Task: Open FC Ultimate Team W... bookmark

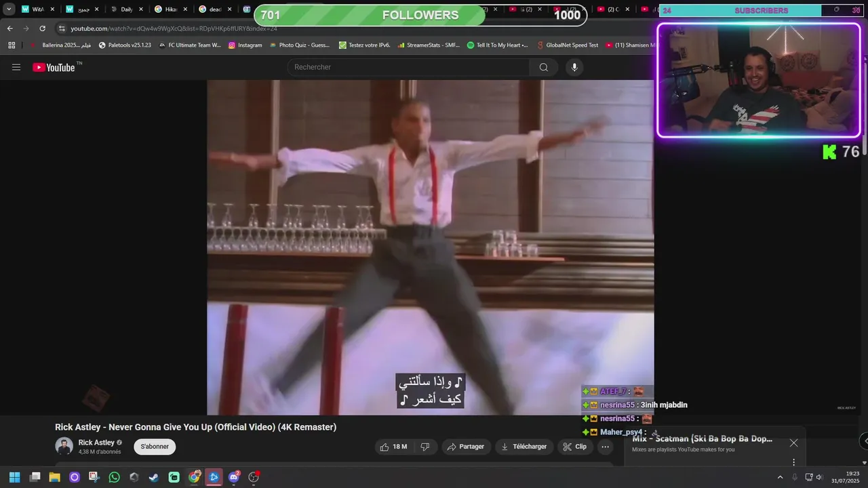Action: [190, 45]
